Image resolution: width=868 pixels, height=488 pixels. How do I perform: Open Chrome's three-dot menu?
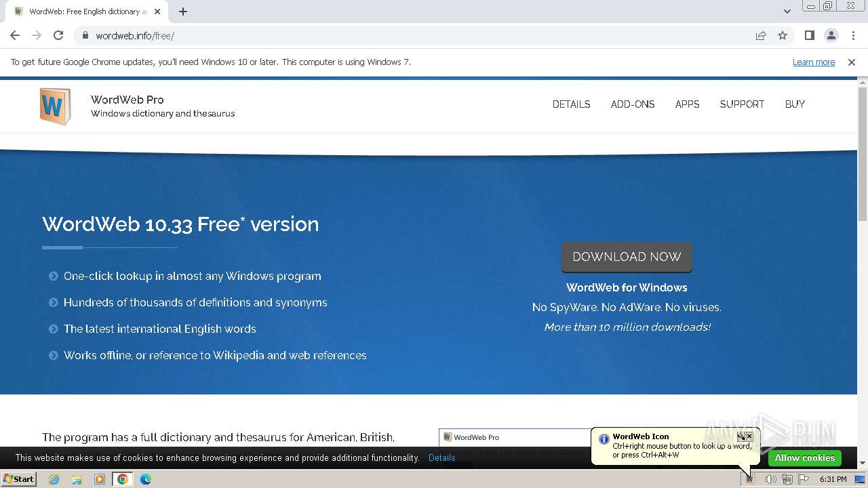point(852,35)
